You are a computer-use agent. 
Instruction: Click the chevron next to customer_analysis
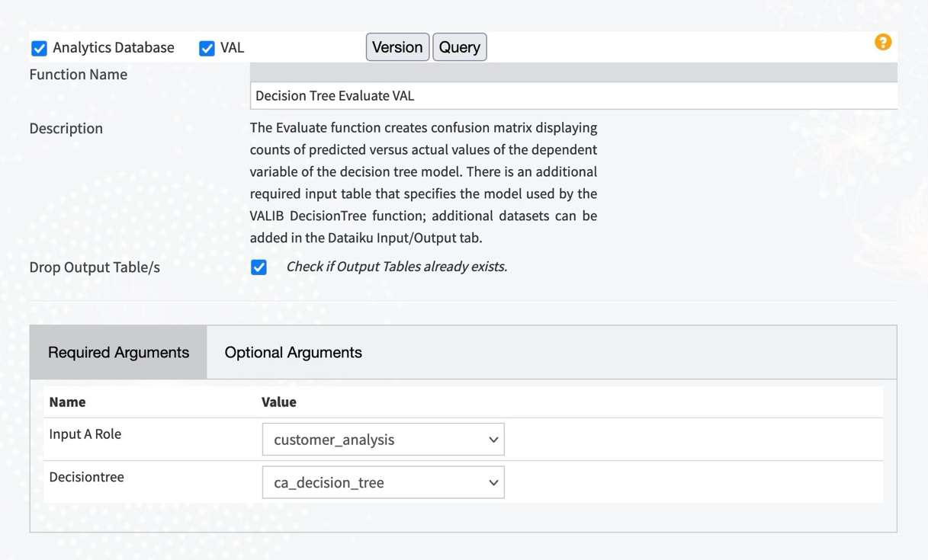tap(493, 439)
